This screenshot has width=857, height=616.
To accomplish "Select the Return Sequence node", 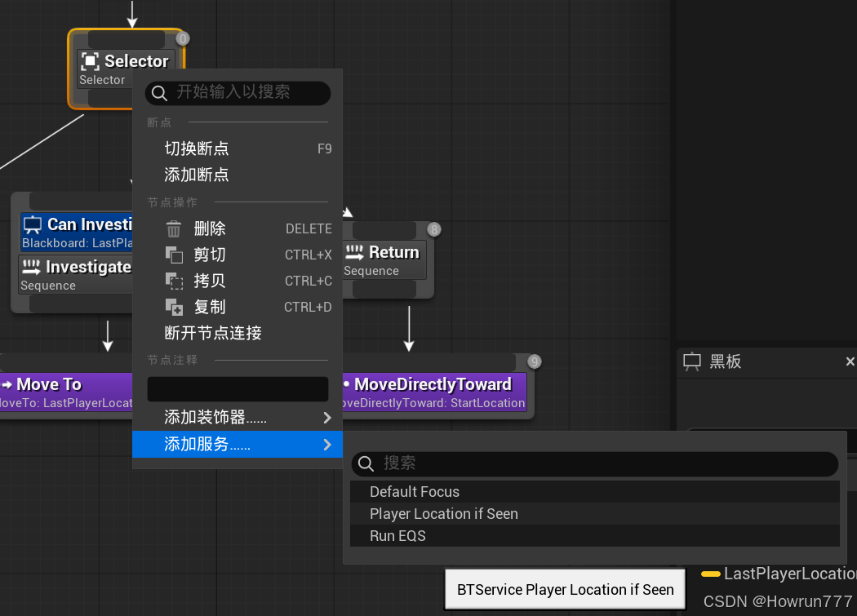I will 384,260.
